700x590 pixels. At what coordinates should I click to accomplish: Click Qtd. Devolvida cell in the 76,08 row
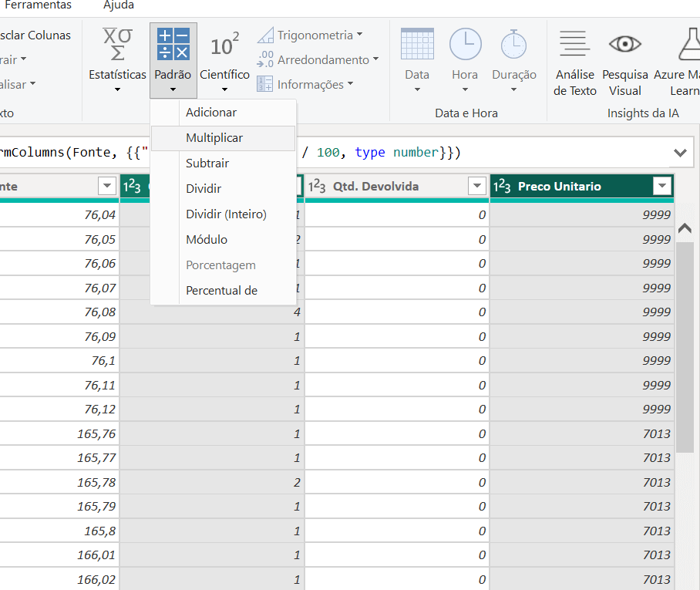point(396,312)
